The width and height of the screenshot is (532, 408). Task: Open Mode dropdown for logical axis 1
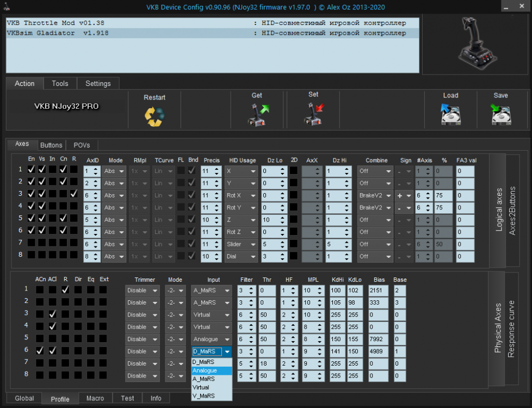tap(114, 171)
